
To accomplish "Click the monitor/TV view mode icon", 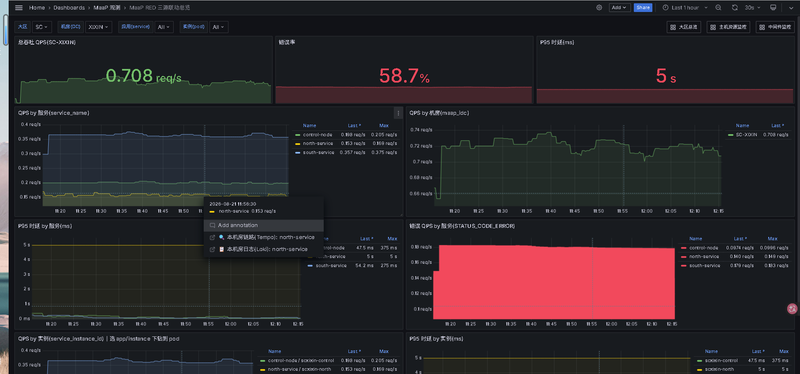I will [x=773, y=8].
